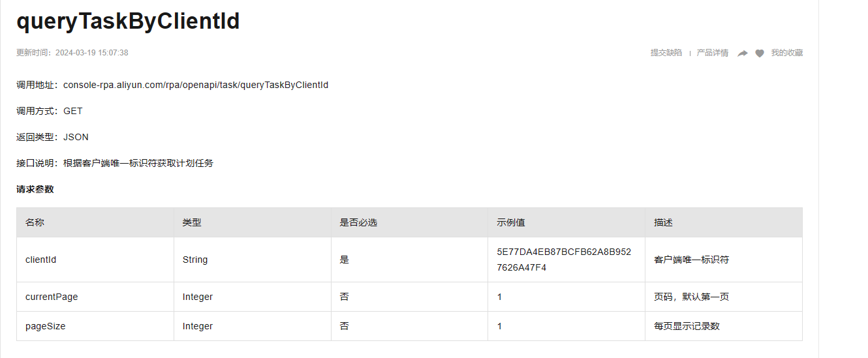
Task: Click the 名称 column header
Action: tap(35, 222)
